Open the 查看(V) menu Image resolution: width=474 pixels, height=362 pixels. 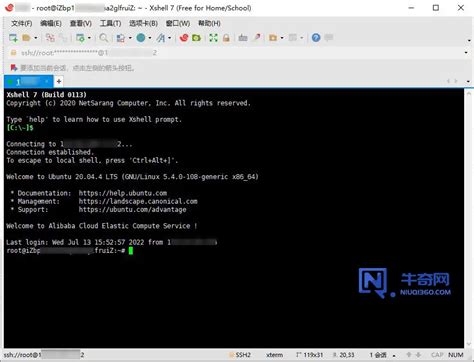(x=80, y=23)
